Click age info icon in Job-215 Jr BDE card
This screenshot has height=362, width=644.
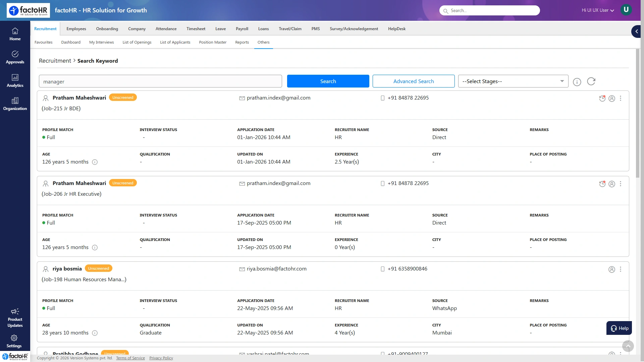click(x=95, y=162)
